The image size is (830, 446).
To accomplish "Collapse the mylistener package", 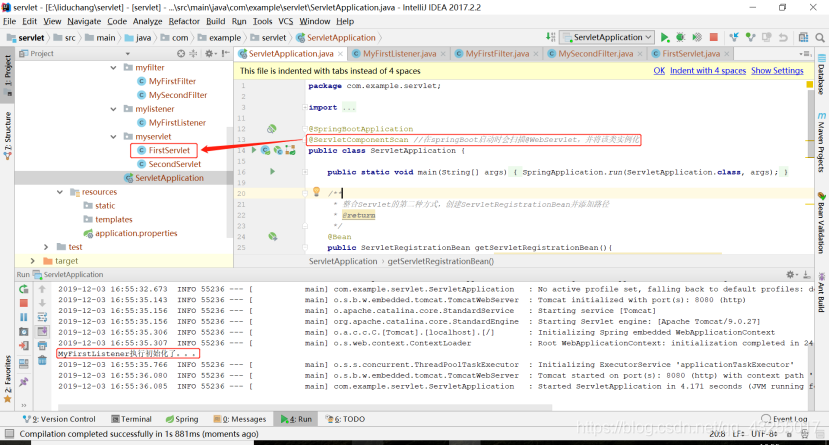I will coord(113,109).
